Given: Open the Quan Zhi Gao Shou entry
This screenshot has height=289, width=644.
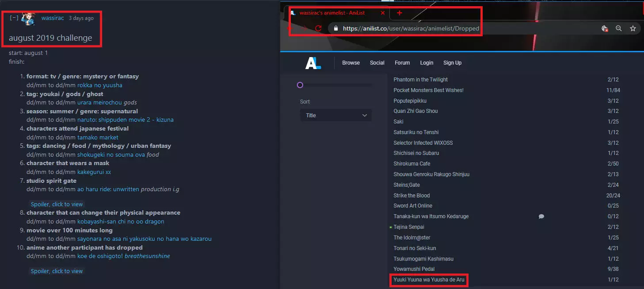Looking at the screenshot, I should pyautogui.click(x=415, y=111).
